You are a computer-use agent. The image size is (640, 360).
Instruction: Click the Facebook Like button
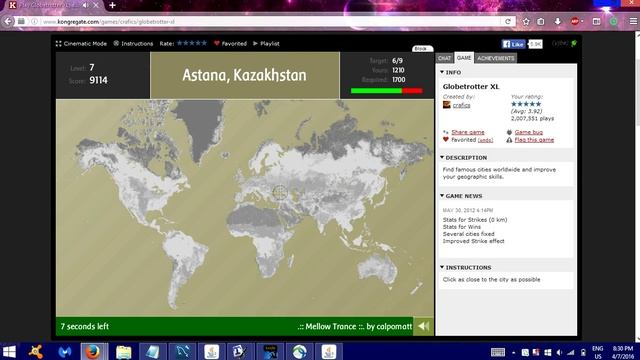513,44
